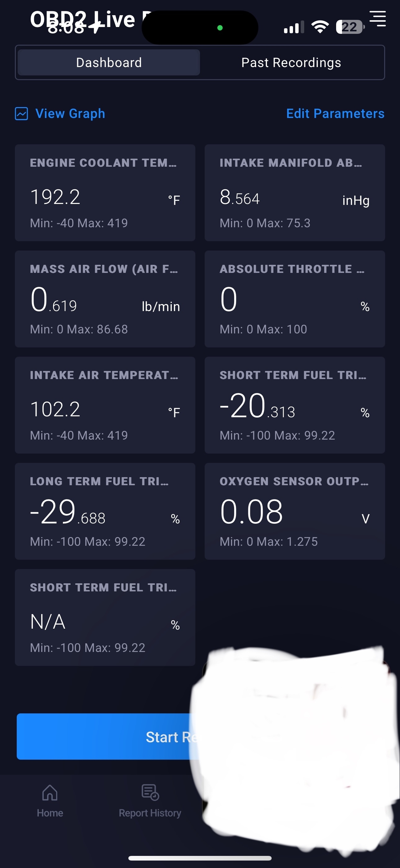Switch to the Dashboard tab
This screenshot has width=400, height=868.
pos(109,63)
